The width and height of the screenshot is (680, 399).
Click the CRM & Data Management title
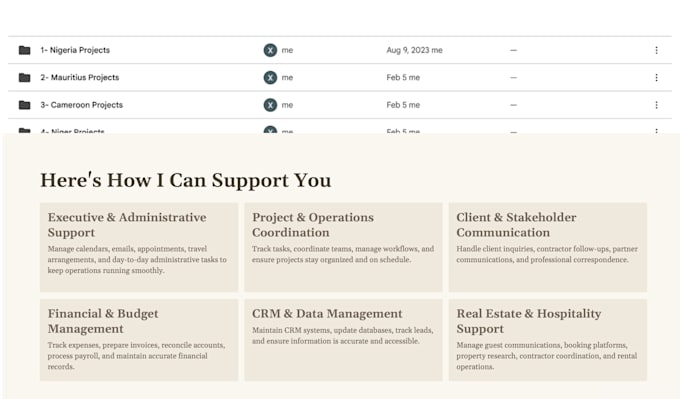[327, 314]
